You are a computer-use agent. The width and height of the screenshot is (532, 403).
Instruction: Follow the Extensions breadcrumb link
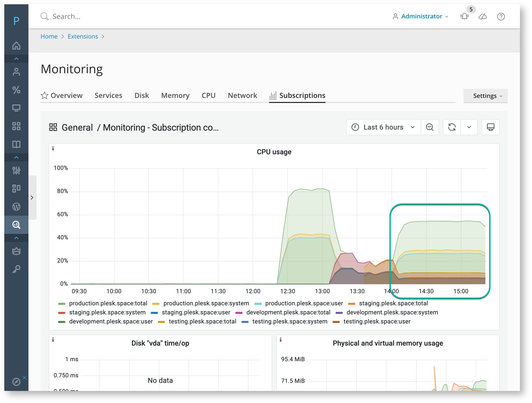pos(83,36)
